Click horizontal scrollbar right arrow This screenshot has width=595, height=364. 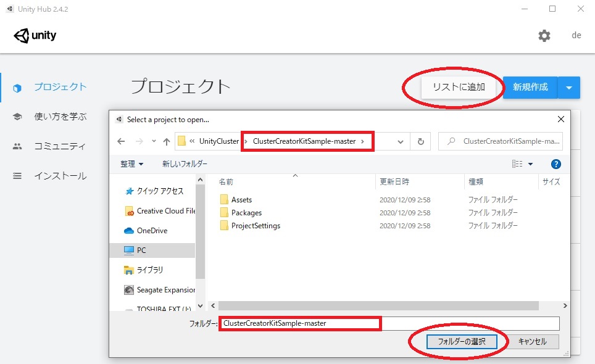coord(565,305)
